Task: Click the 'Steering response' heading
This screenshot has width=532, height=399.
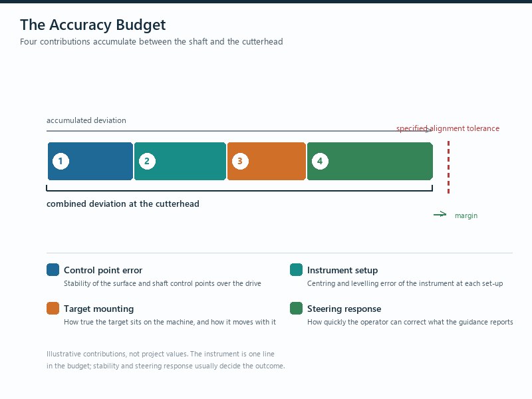Action: tap(344, 309)
